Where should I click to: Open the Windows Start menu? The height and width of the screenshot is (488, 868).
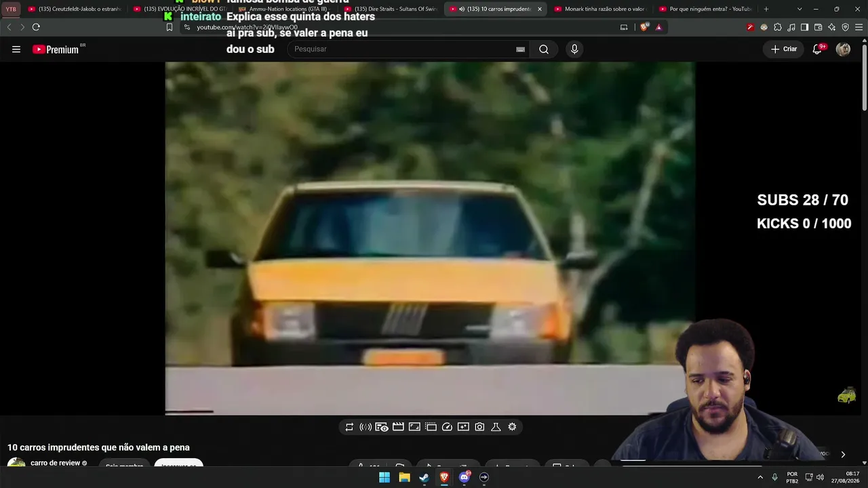[384, 477]
